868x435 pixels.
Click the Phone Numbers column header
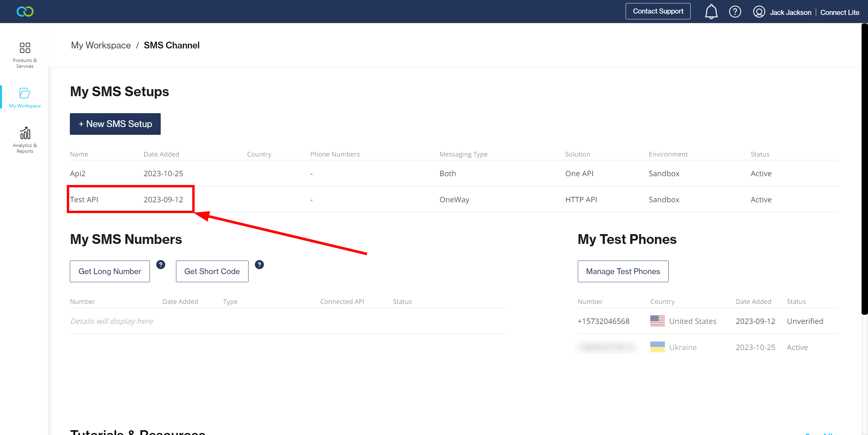[335, 154]
